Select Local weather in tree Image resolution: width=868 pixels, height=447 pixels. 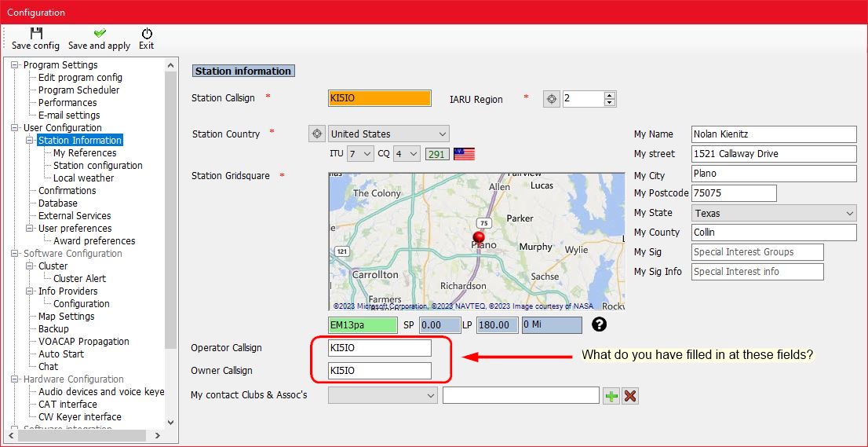click(84, 178)
